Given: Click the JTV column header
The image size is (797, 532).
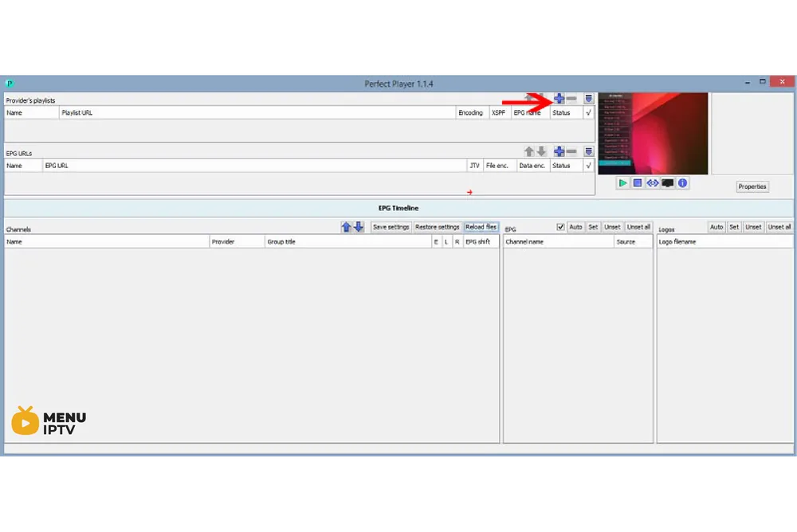Looking at the screenshot, I should 475,166.
